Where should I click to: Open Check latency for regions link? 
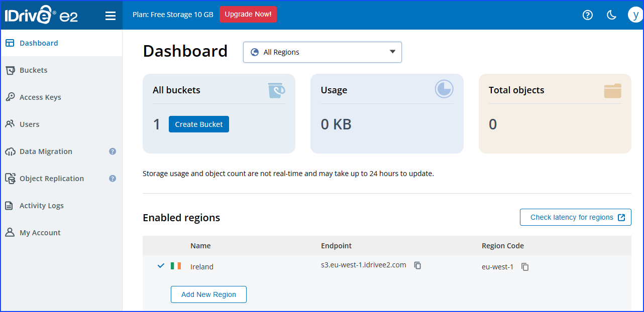pyautogui.click(x=575, y=217)
